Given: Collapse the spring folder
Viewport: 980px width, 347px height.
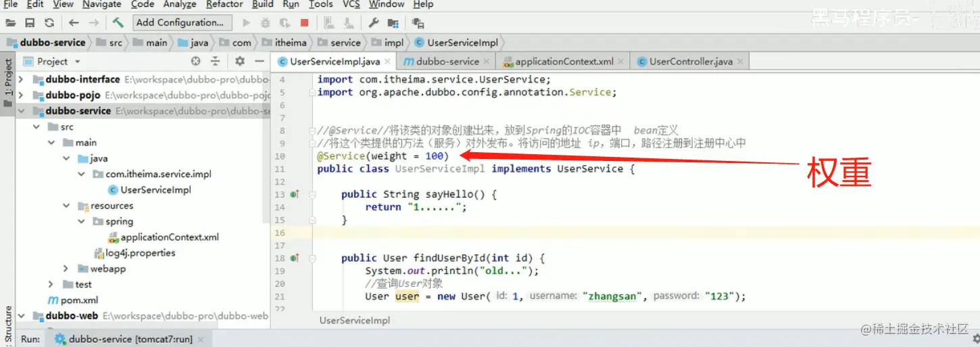Looking at the screenshot, I should 81,221.
